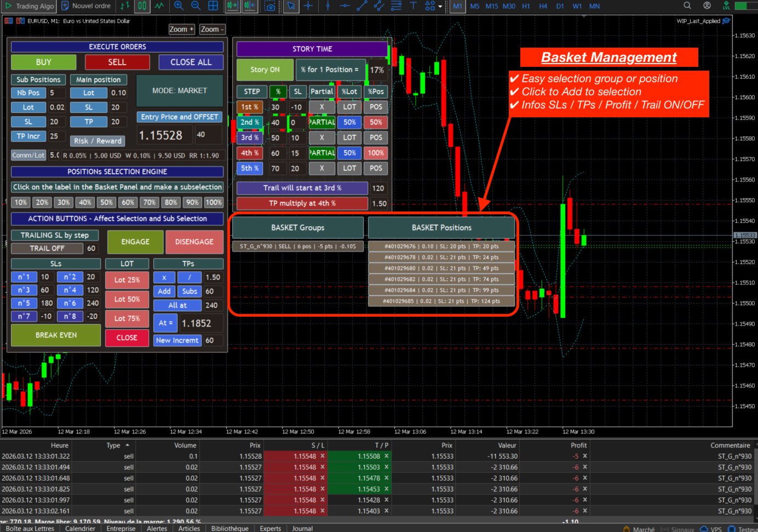Click the Lot 75% button

click(127, 318)
